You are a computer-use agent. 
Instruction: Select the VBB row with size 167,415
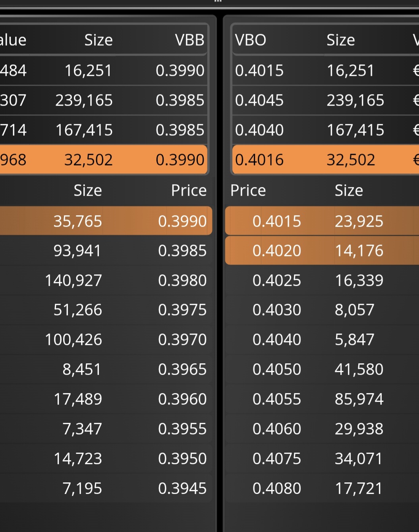pos(103,130)
